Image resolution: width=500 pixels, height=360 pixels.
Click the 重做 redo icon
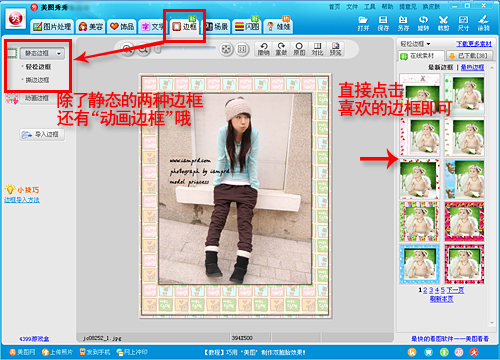[x=281, y=49]
